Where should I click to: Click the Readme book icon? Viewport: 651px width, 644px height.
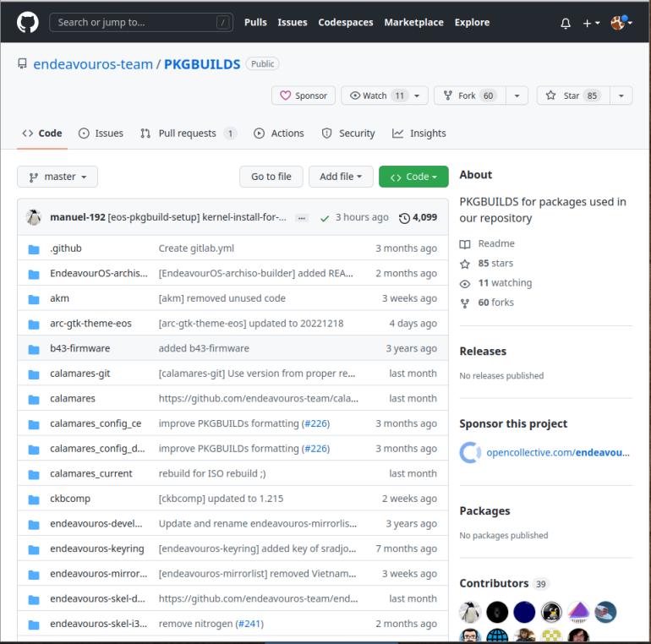(x=465, y=244)
